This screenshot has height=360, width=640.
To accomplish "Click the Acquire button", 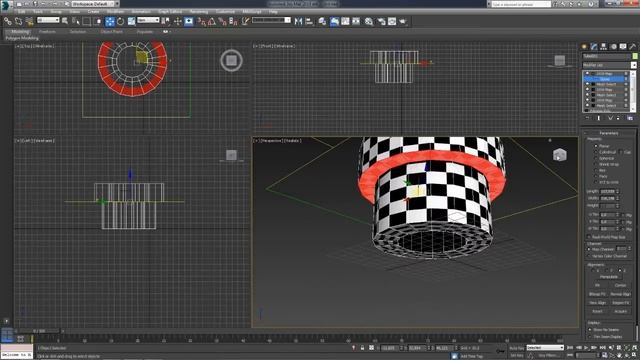I will coord(620,311).
